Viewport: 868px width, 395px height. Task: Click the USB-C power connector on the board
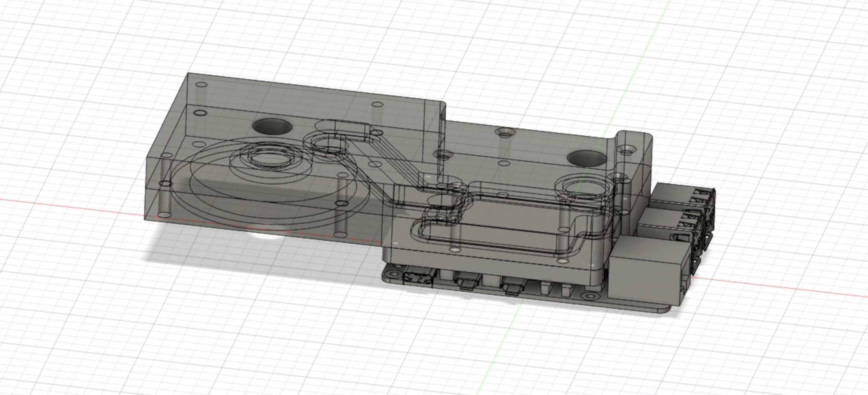(x=418, y=279)
